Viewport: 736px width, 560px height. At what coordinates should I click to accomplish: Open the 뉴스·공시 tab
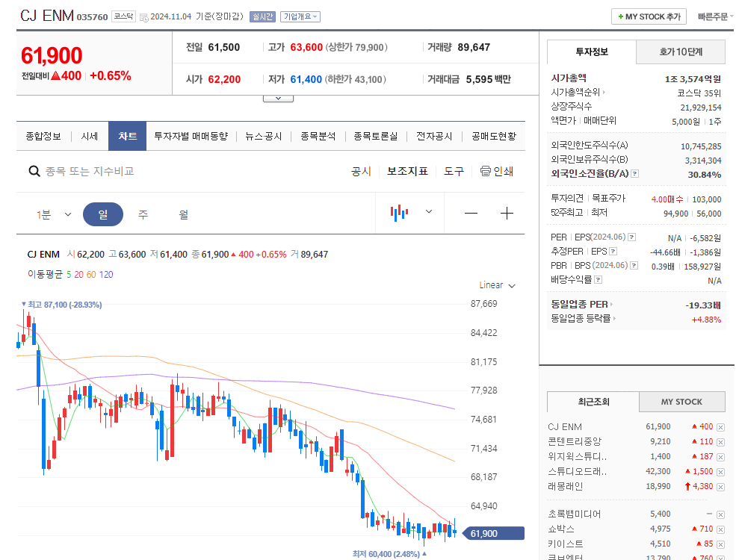[x=263, y=136]
